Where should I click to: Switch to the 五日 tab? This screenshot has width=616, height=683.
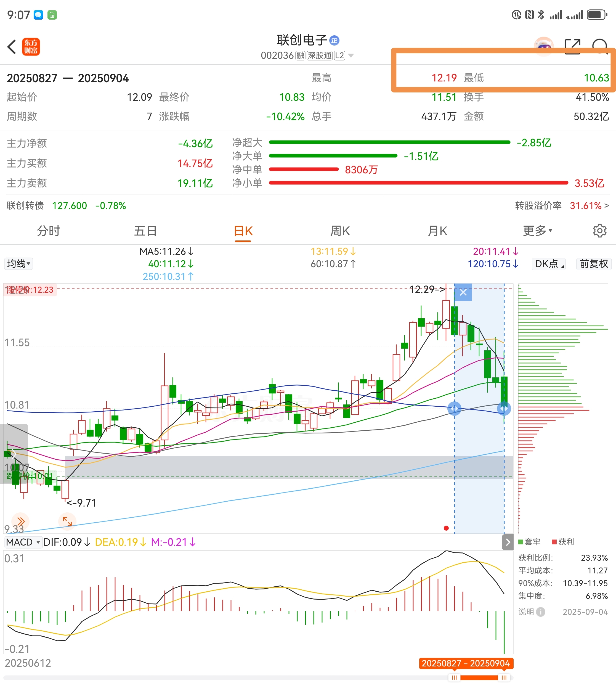click(145, 231)
